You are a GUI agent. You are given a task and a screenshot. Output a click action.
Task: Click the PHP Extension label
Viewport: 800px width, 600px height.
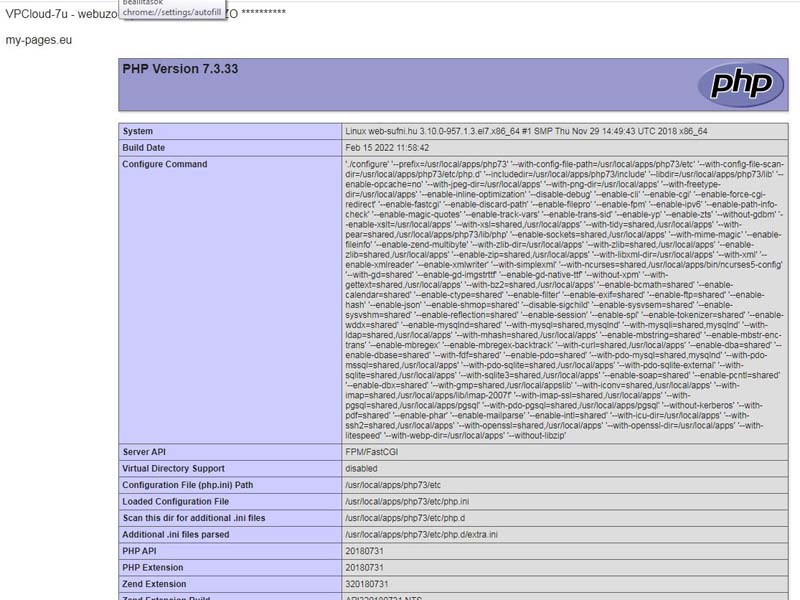click(153, 567)
